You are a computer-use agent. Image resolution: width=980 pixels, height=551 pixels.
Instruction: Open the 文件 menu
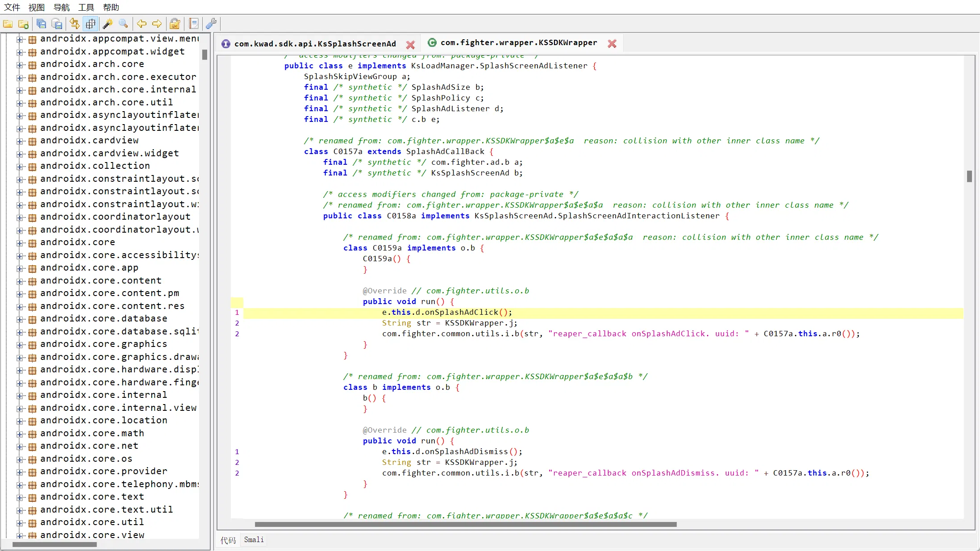[12, 7]
